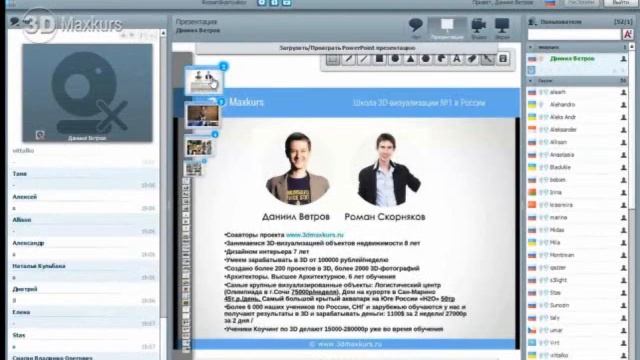Click person icon next to Alehandro
The width and height of the screenshot is (640, 360).
point(624,105)
